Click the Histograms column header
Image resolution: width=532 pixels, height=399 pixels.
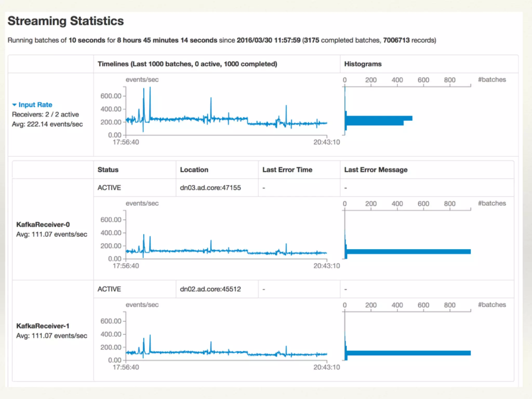click(363, 64)
